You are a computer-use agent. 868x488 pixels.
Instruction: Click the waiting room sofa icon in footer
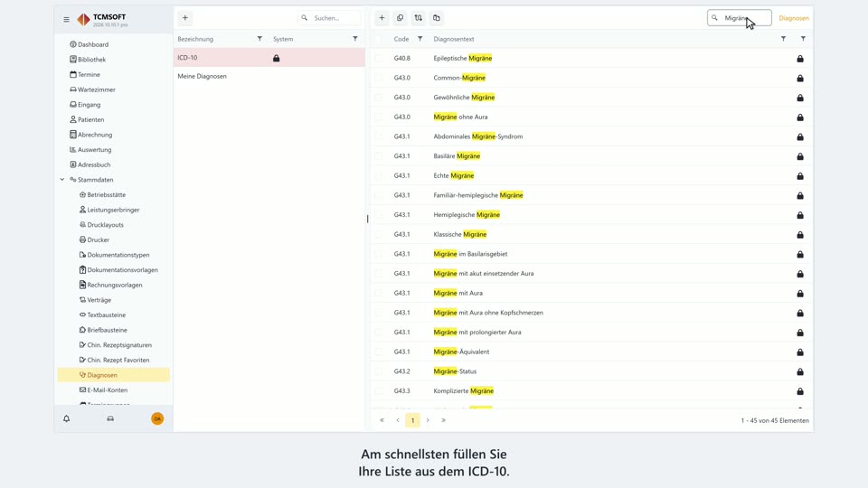pyautogui.click(x=110, y=418)
